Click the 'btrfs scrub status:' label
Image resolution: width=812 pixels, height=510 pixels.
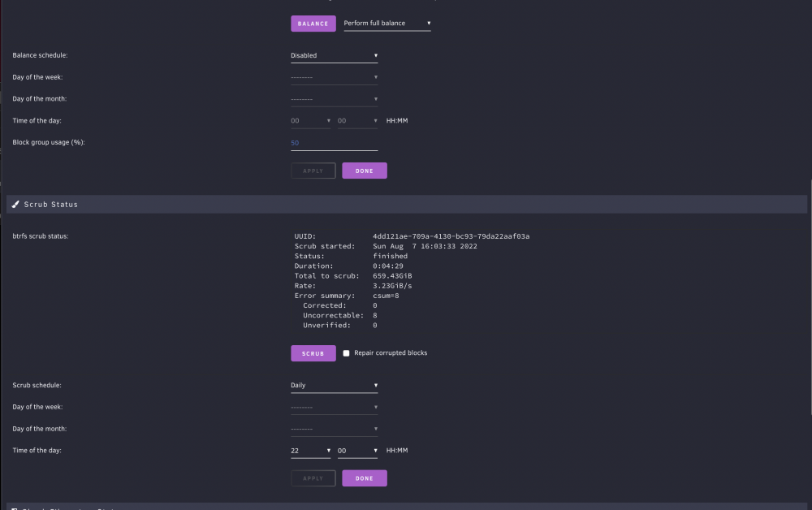click(x=41, y=236)
